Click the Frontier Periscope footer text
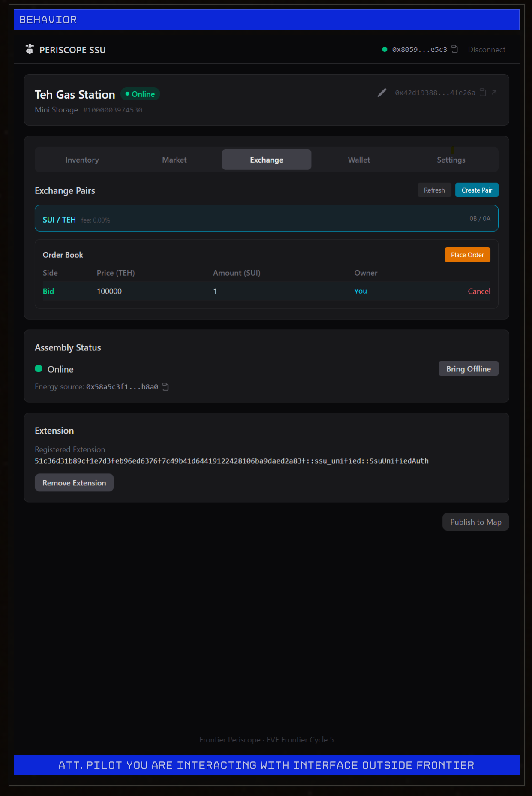 [267, 740]
